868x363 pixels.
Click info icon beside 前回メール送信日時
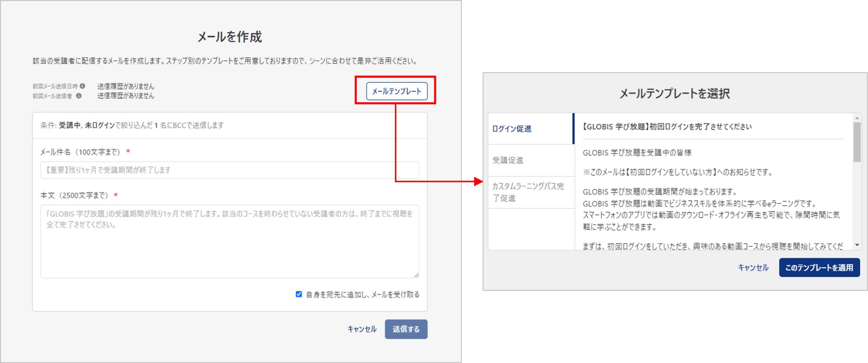point(82,86)
